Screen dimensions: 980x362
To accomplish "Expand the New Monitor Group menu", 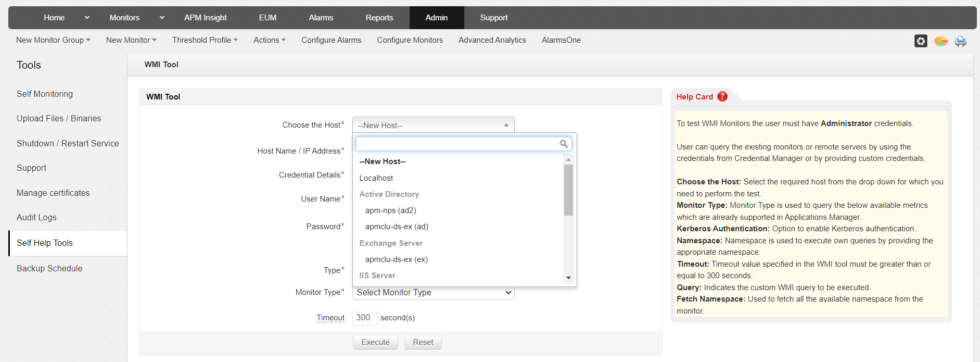I will pos(53,40).
